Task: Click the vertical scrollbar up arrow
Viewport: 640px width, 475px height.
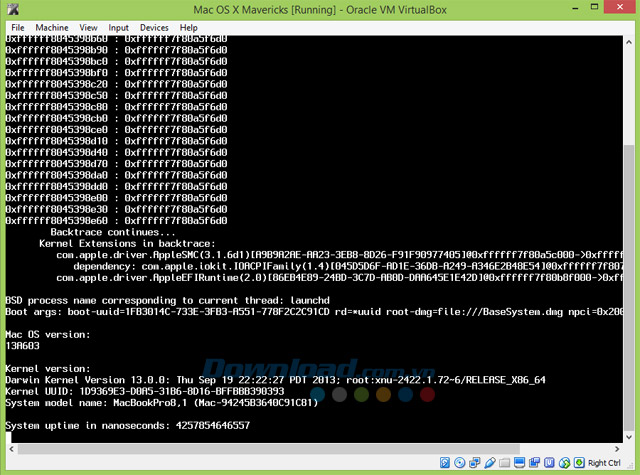Action: point(629,42)
